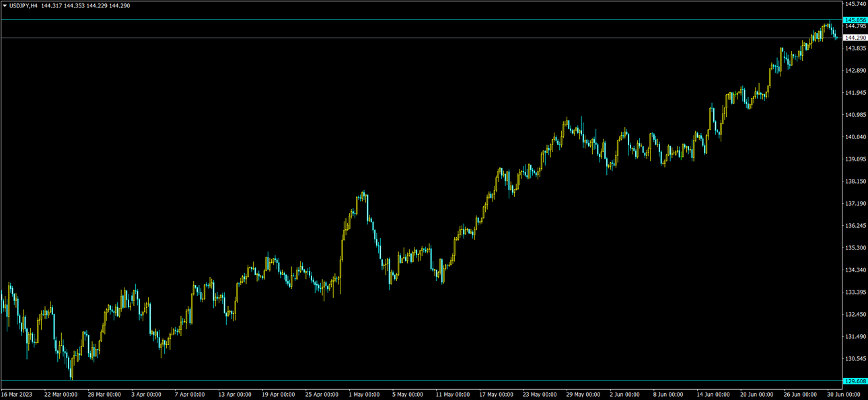This screenshot has height=400, width=868.
Task: Select the cyan 129.608 price label
Action: click(855, 381)
